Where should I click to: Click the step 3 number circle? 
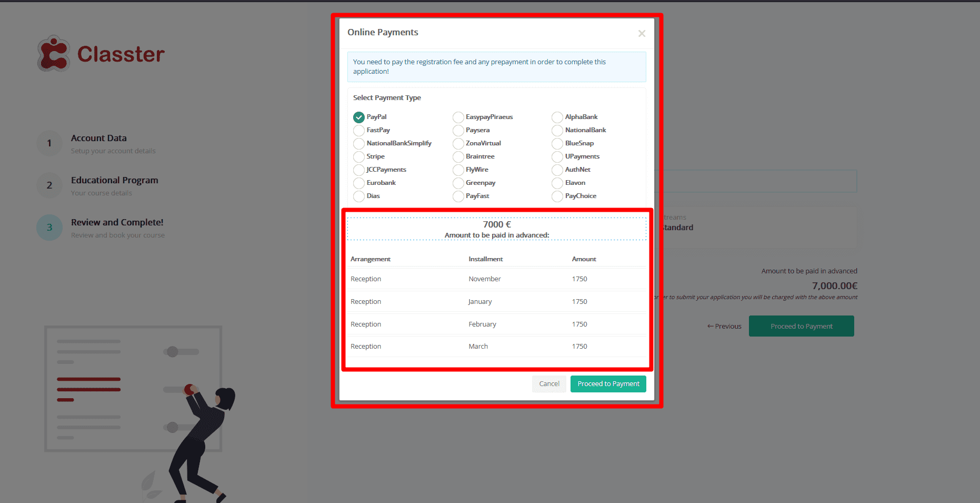pos(49,228)
